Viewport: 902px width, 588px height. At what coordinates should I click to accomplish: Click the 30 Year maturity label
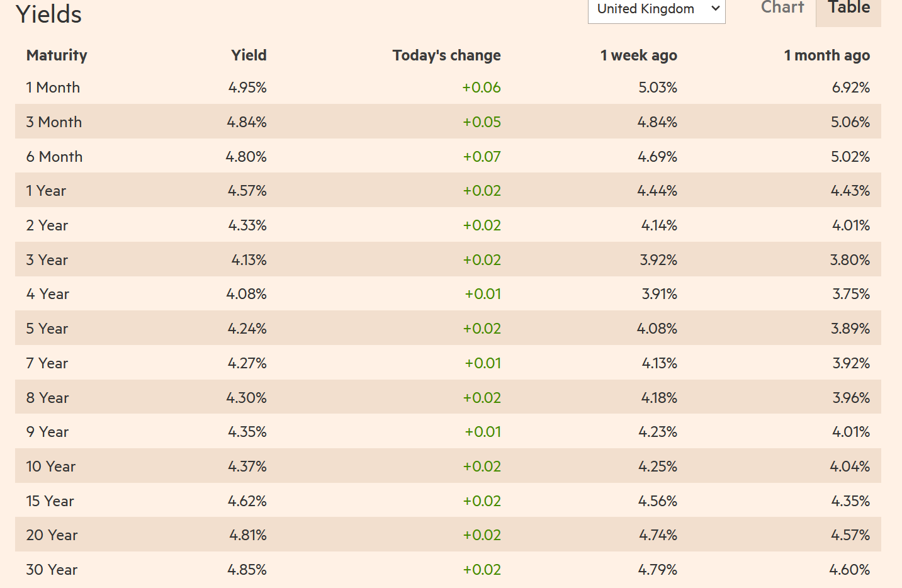point(52,570)
